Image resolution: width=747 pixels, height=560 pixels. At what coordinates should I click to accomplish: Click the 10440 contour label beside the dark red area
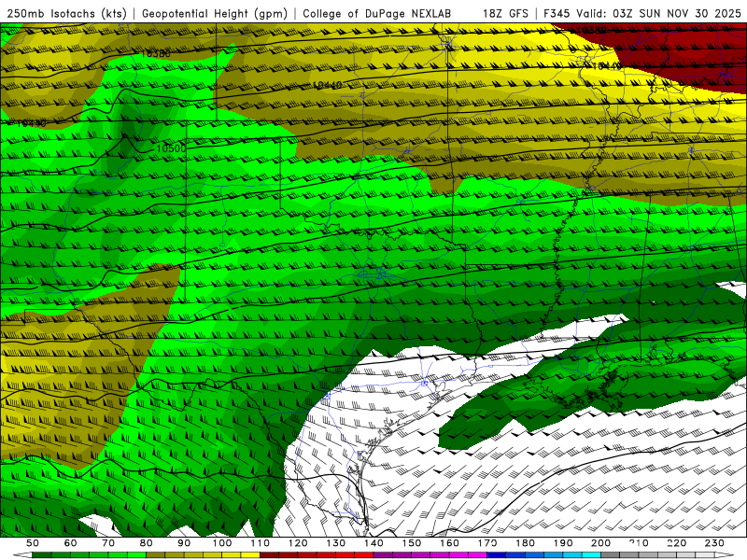pyautogui.click(x=607, y=65)
